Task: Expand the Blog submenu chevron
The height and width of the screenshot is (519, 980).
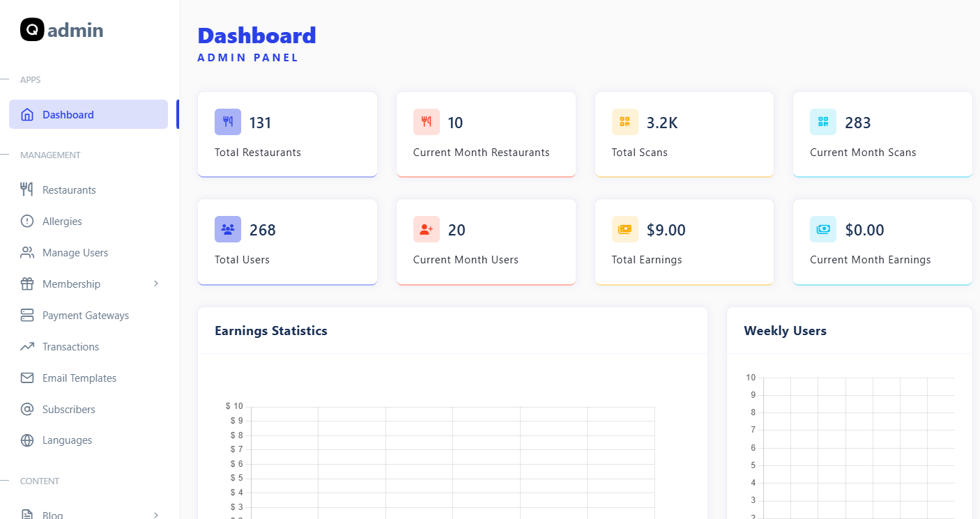Action: tap(156, 515)
